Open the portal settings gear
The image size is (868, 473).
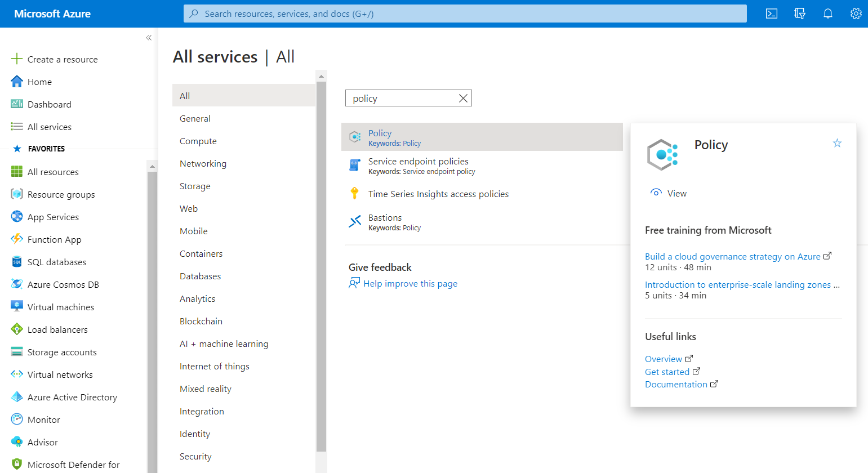click(856, 14)
